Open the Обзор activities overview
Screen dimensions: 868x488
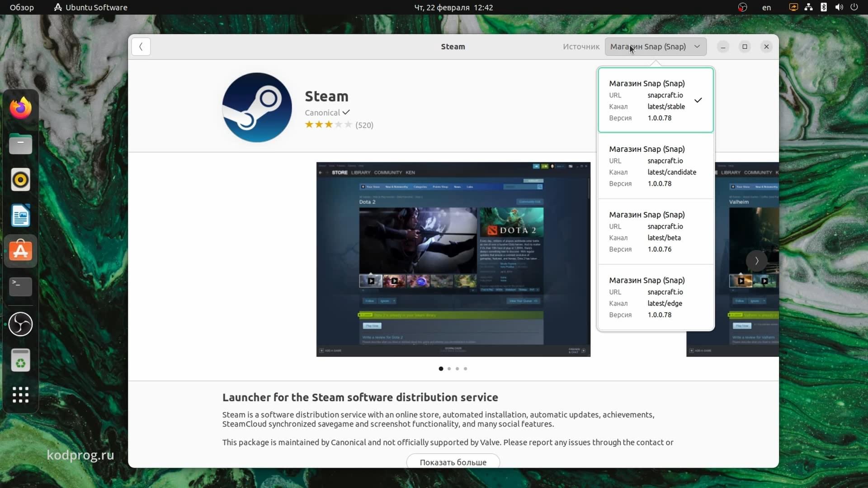pyautogui.click(x=22, y=7)
